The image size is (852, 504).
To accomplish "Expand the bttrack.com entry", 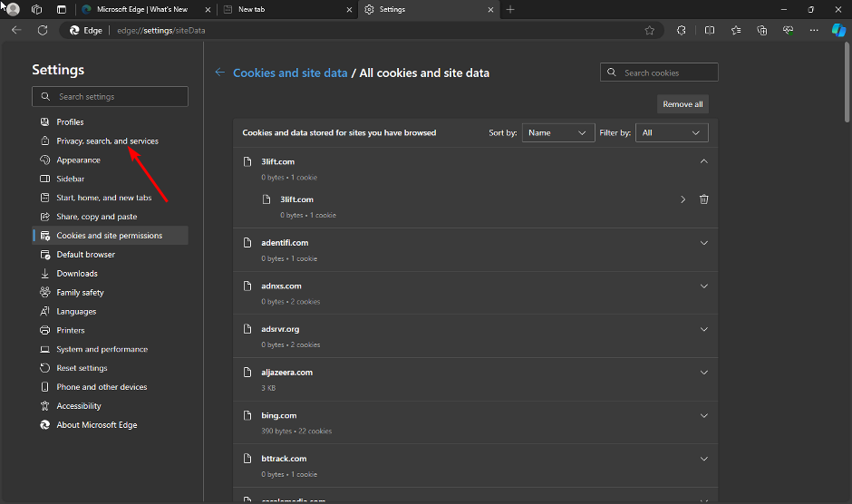I will coord(703,459).
